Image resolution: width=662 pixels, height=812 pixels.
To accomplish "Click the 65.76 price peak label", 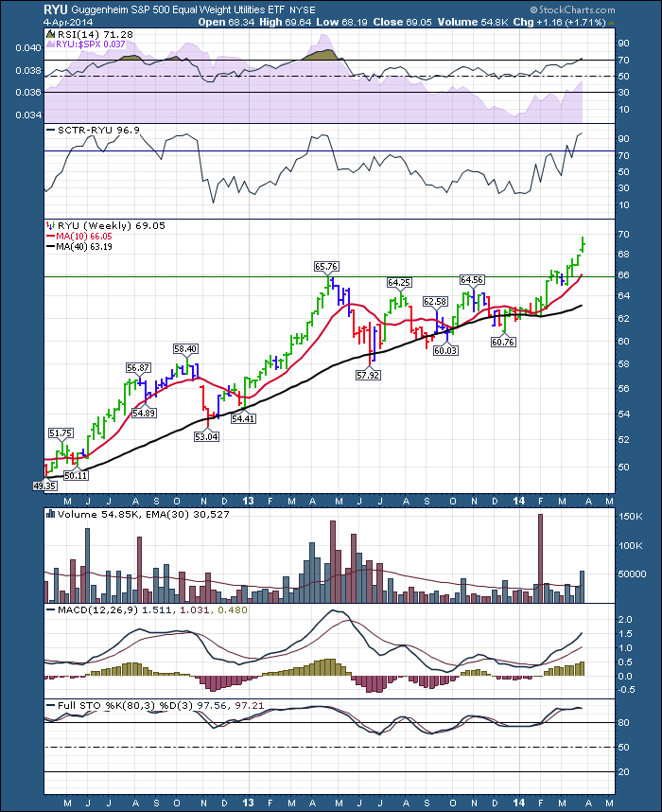I will click(x=326, y=267).
